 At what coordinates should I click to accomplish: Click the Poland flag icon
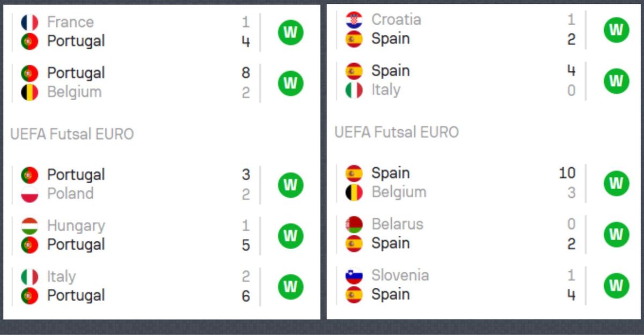click(x=30, y=193)
